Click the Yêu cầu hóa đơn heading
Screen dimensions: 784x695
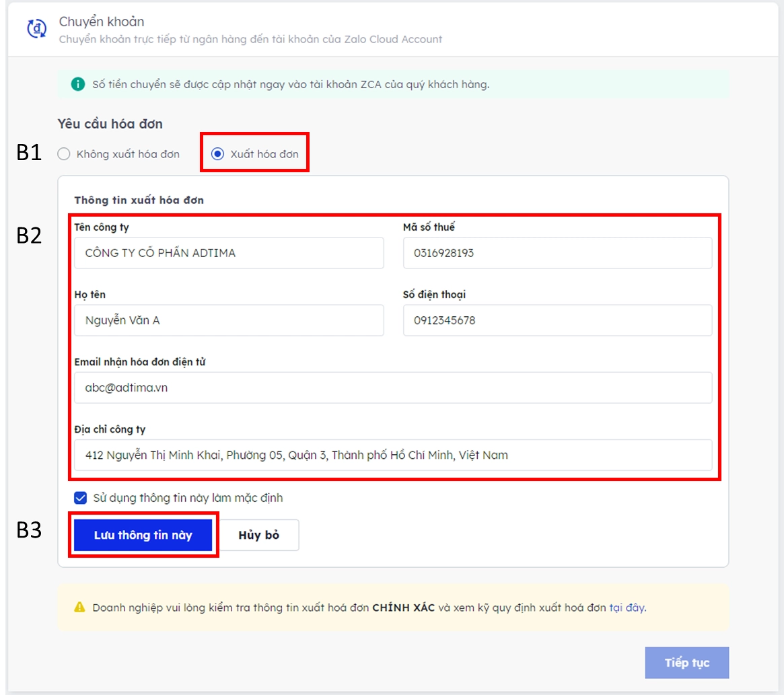(x=110, y=124)
